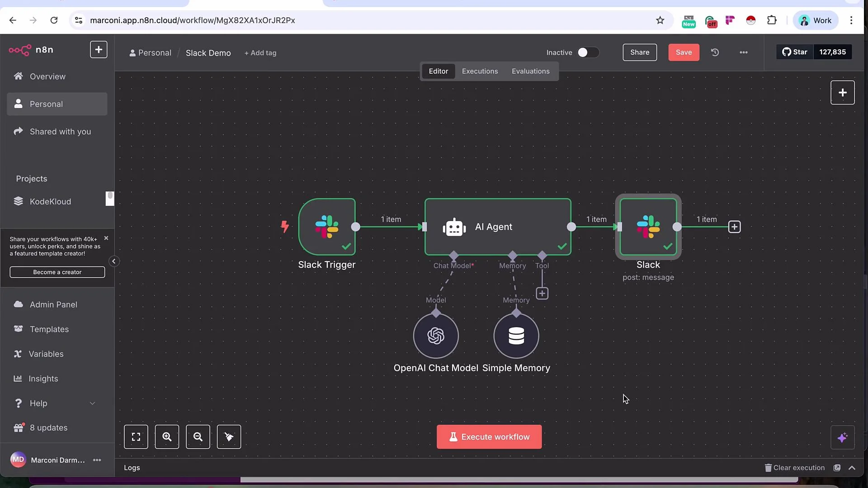Open the Work profile button

[816, 20]
